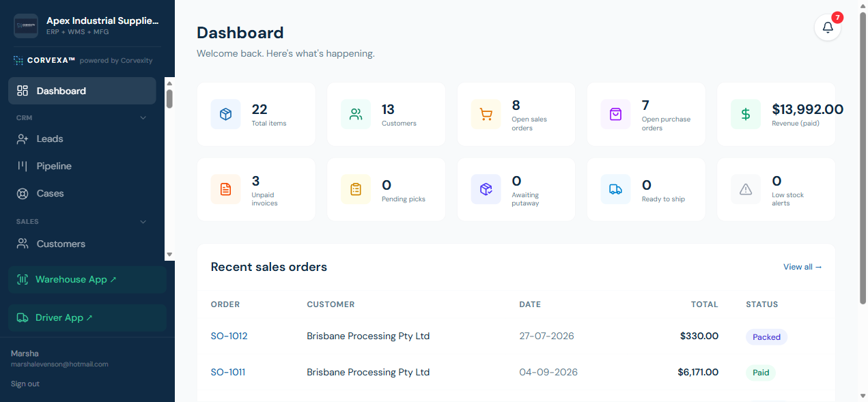Click the Pipeline columns icon
The width and height of the screenshot is (868, 402).
tap(23, 166)
